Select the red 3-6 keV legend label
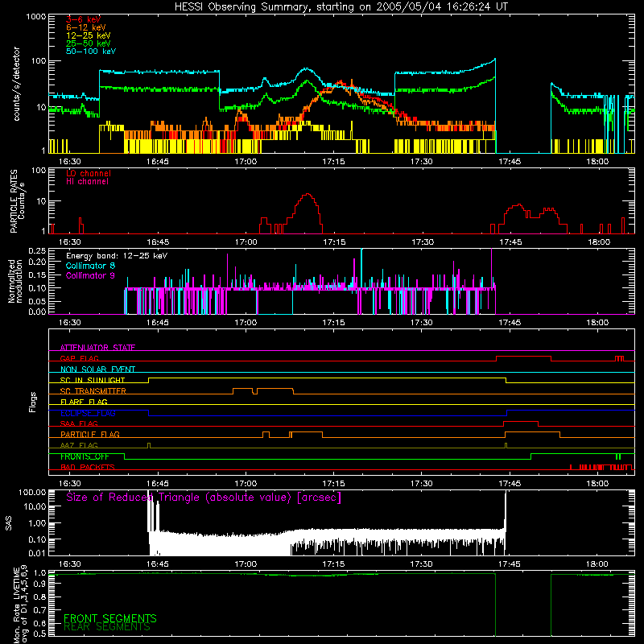 83,19
